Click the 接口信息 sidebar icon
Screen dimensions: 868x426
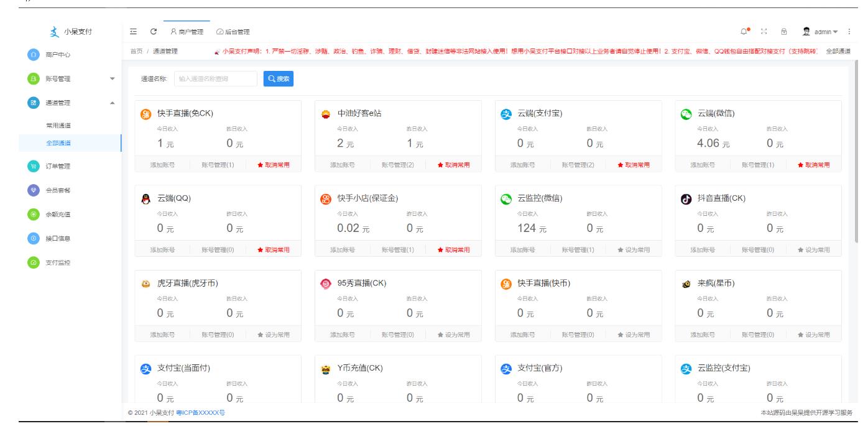[x=32, y=238]
